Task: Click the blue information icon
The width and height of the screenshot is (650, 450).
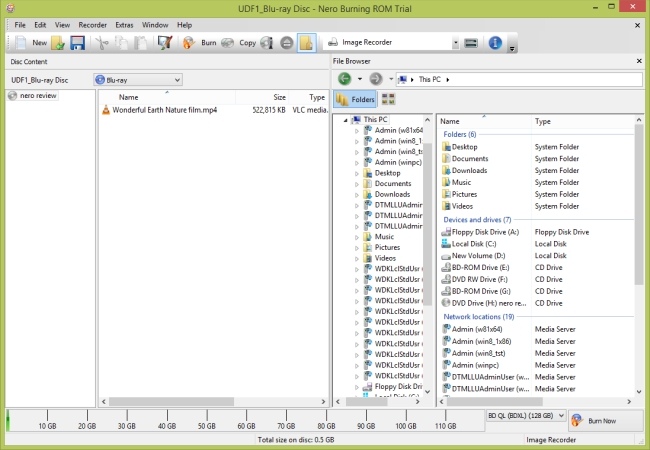Action: coord(495,43)
